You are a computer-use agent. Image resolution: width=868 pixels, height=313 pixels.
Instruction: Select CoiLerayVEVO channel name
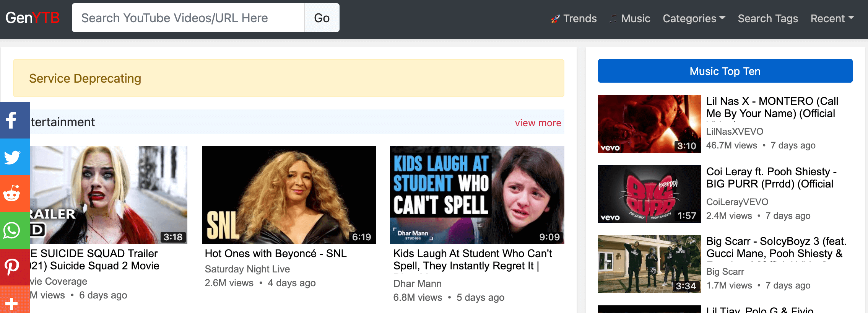tap(737, 202)
